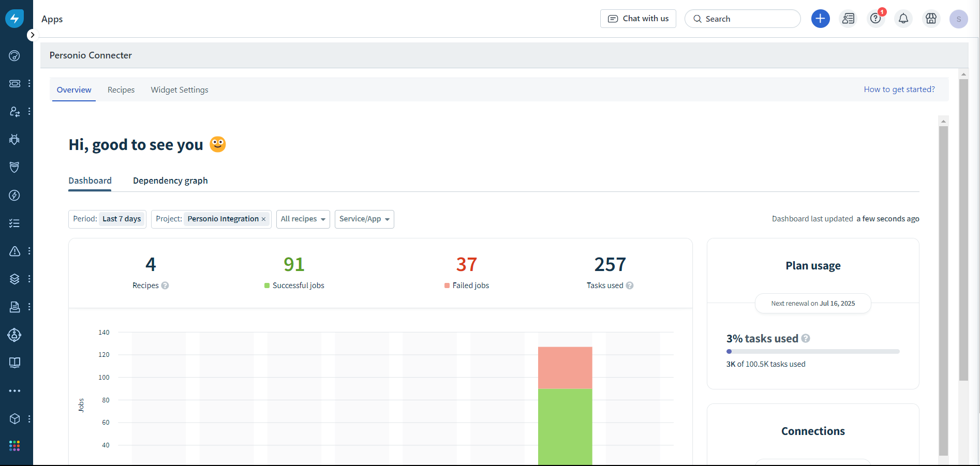The image size is (980, 466).
Task: Click the Personio Connecter title
Action: pyautogui.click(x=91, y=55)
